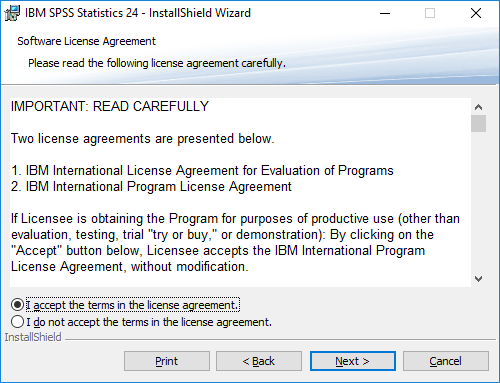Click the SPSS installer icon in title bar
Image resolution: width=500 pixels, height=383 pixels.
pos(12,13)
